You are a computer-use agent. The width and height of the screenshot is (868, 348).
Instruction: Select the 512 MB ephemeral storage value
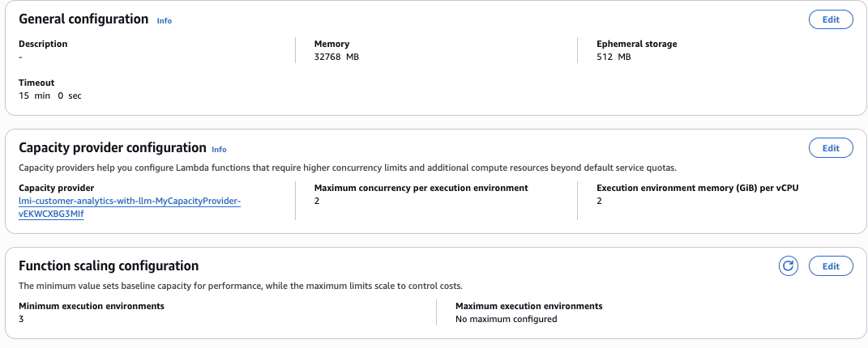click(614, 57)
